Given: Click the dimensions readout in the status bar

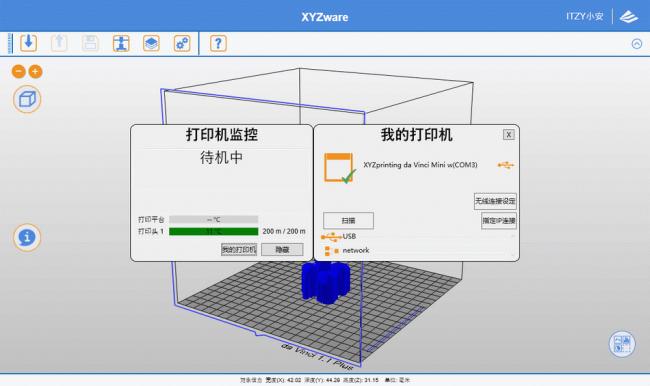Looking at the screenshot, I should point(325,380).
